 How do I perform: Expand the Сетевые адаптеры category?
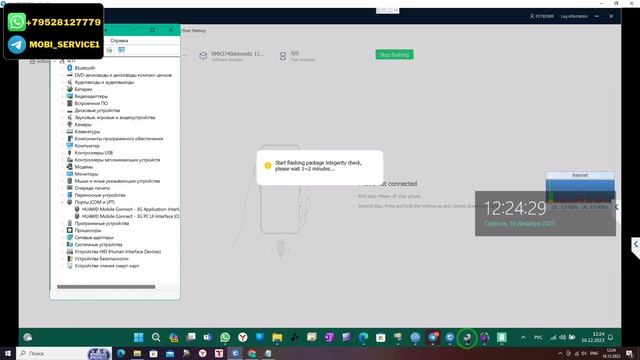pos(63,237)
